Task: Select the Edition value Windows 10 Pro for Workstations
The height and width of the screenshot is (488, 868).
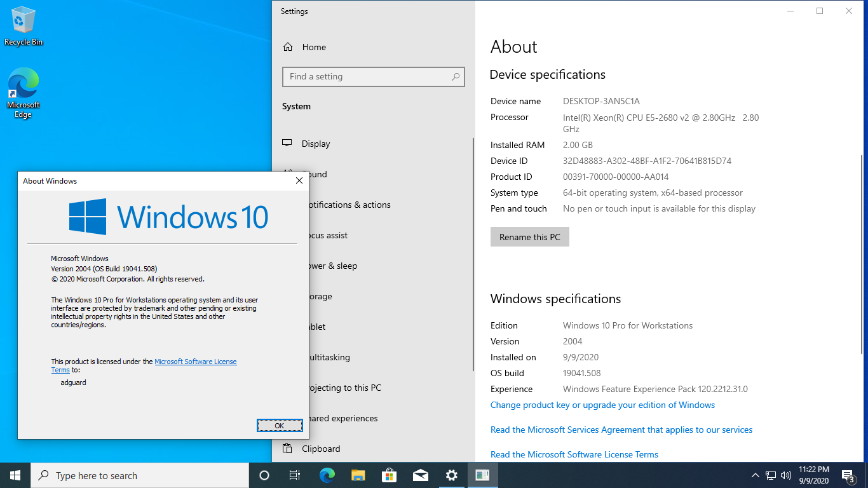Action: click(628, 325)
